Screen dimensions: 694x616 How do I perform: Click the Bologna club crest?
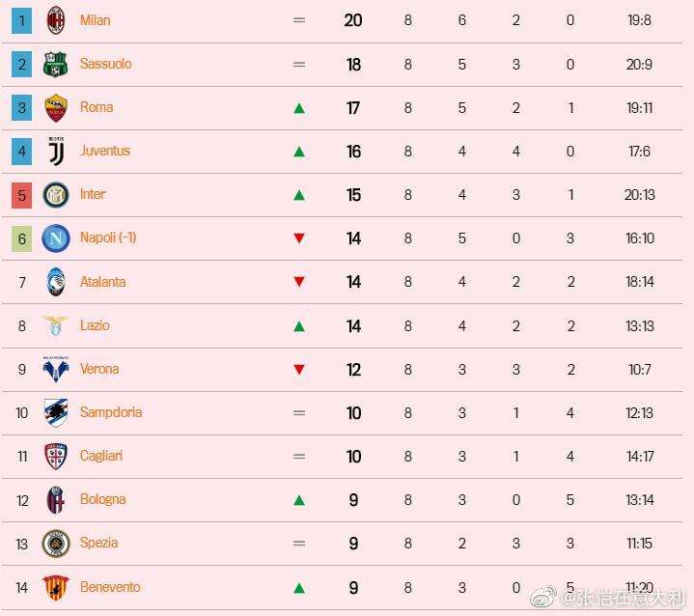pos(56,499)
